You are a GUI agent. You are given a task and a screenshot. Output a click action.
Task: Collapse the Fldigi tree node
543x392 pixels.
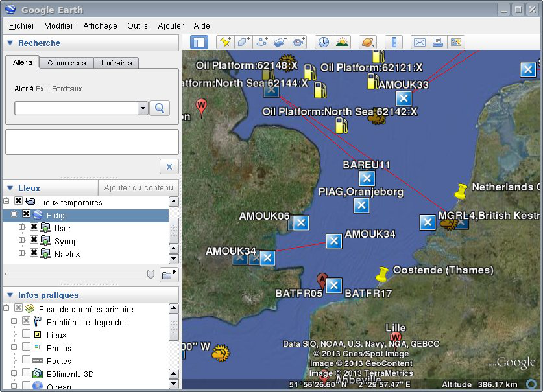pyautogui.click(x=14, y=214)
